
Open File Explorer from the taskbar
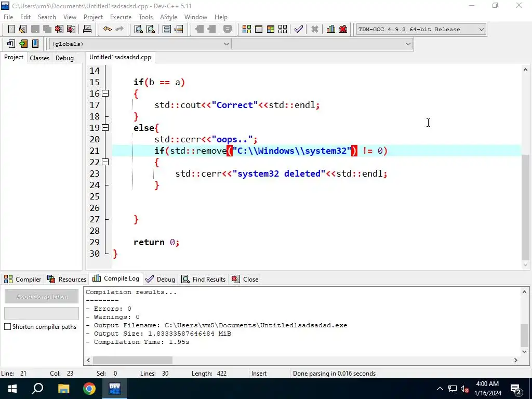click(63, 389)
